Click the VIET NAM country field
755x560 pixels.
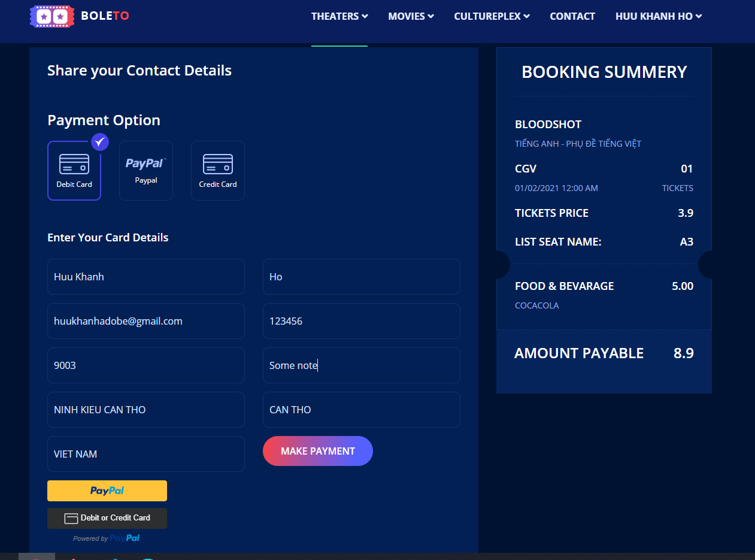point(146,454)
